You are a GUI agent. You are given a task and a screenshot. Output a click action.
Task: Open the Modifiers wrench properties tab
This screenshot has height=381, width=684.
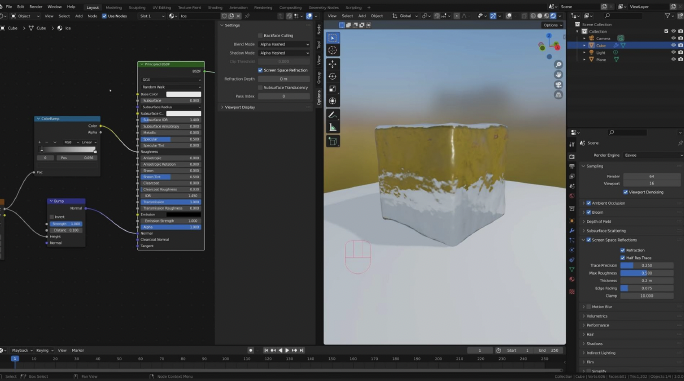[572, 230]
